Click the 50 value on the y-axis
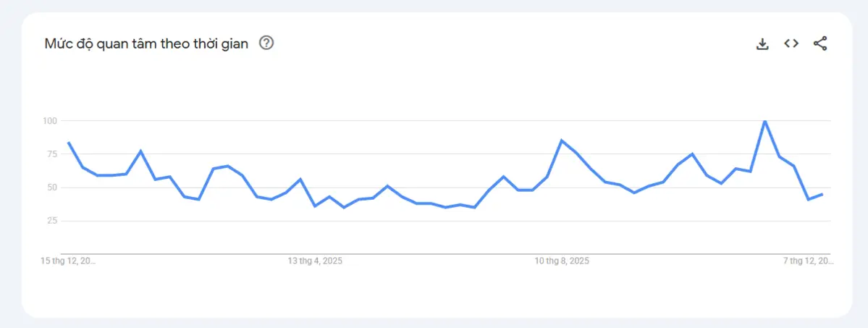The height and width of the screenshot is (328, 868). (x=51, y=188)
